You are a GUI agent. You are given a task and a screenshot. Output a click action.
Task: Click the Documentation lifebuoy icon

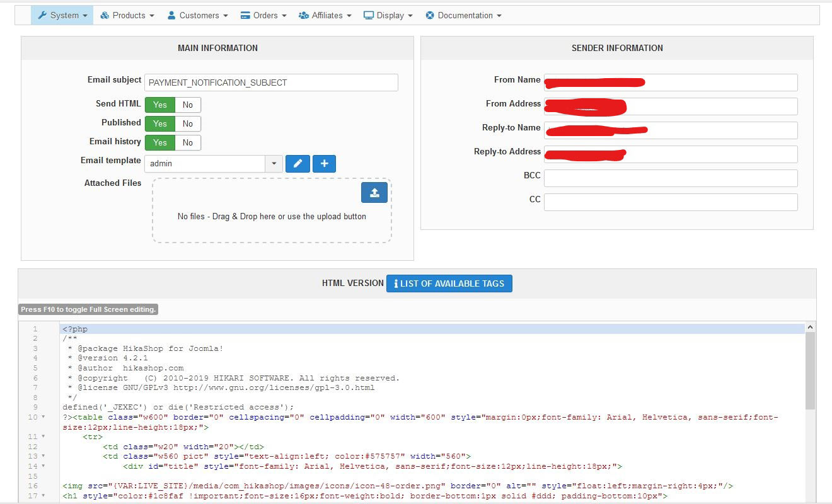(430, 15)
